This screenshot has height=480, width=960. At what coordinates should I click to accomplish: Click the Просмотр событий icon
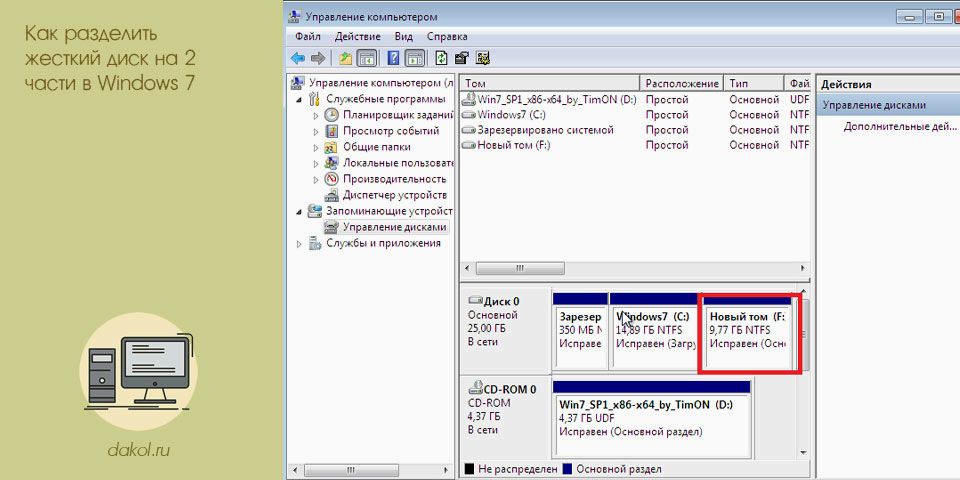pyautogui.click(x=331, y=130)
